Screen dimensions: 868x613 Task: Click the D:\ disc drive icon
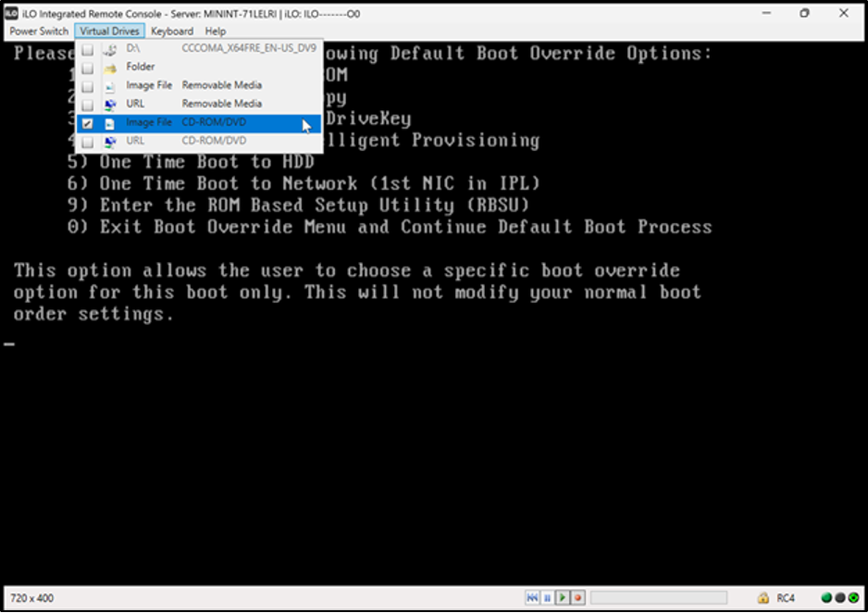click(x=110, y=50)
